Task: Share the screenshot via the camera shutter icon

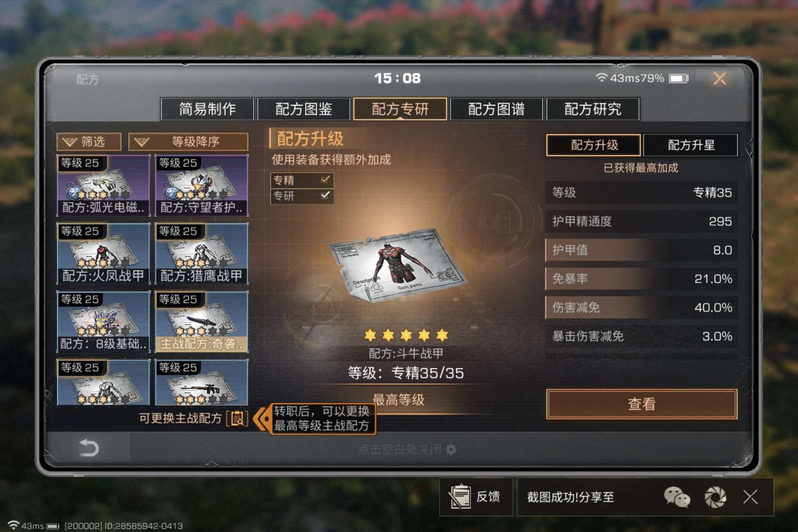Action: pos(716,497)
